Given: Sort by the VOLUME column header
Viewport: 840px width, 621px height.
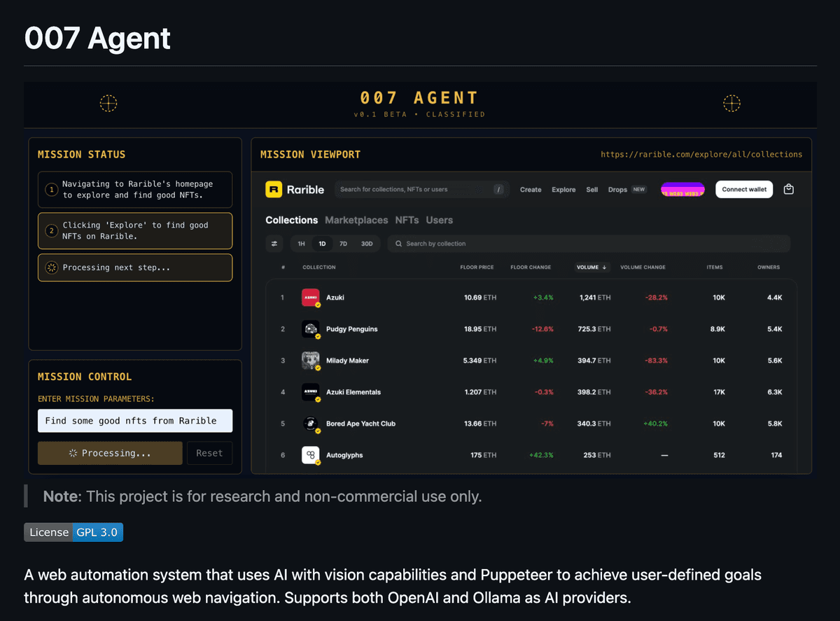Looking at the screenshot, I should pyautogui.click(x=592, y=267).
